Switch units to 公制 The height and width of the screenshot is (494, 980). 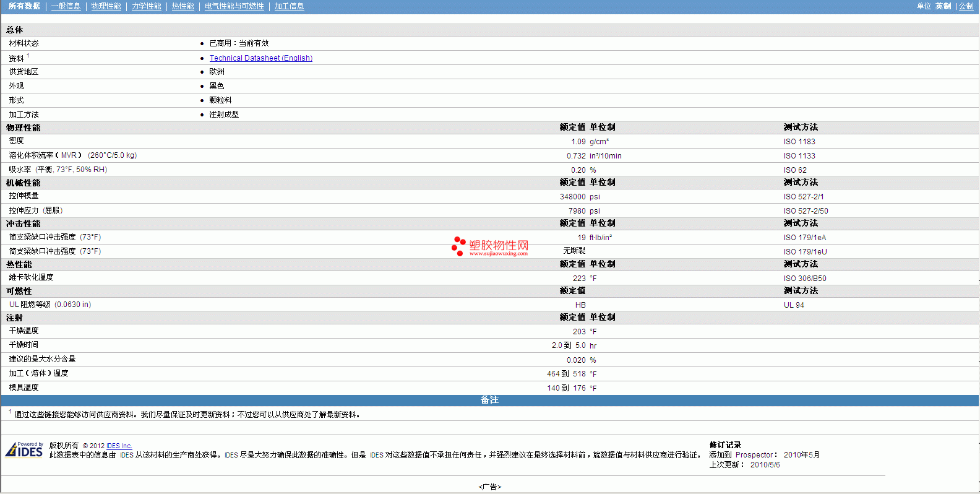point(966,6)
